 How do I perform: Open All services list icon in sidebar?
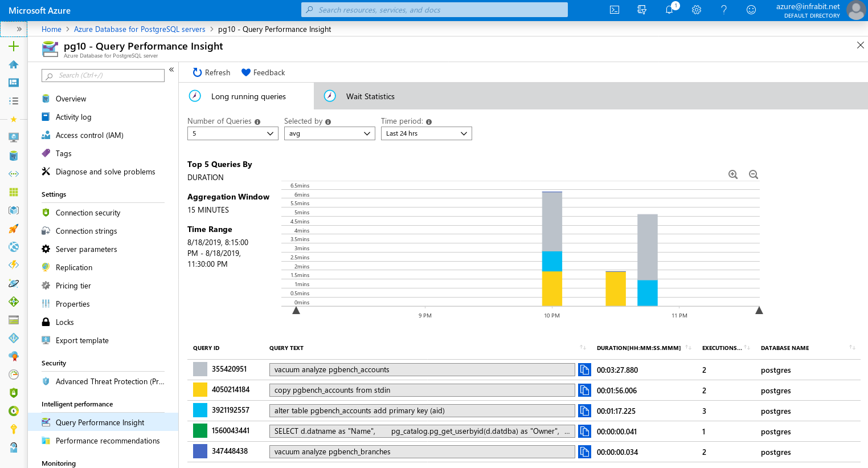point(14,101)
